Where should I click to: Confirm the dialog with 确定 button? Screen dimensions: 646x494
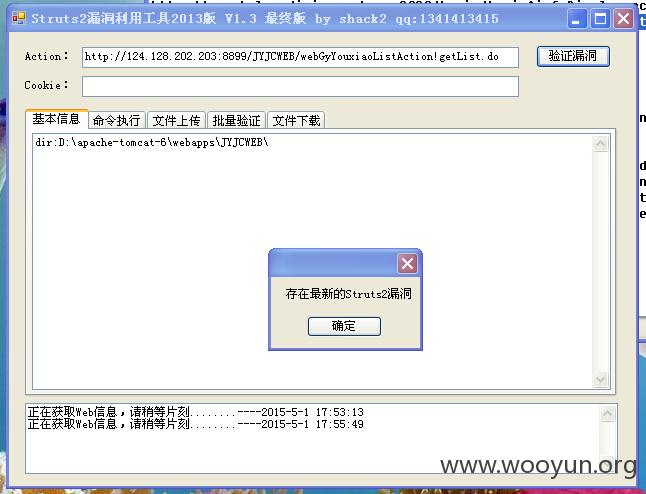(344, 326)
